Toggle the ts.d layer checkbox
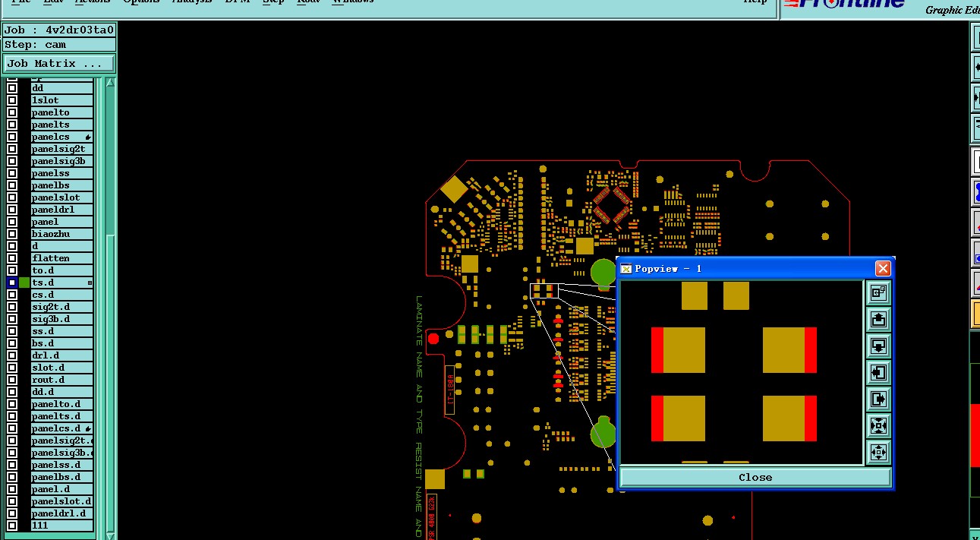Screen dimensions: 980x540 (x=12, y=283)
